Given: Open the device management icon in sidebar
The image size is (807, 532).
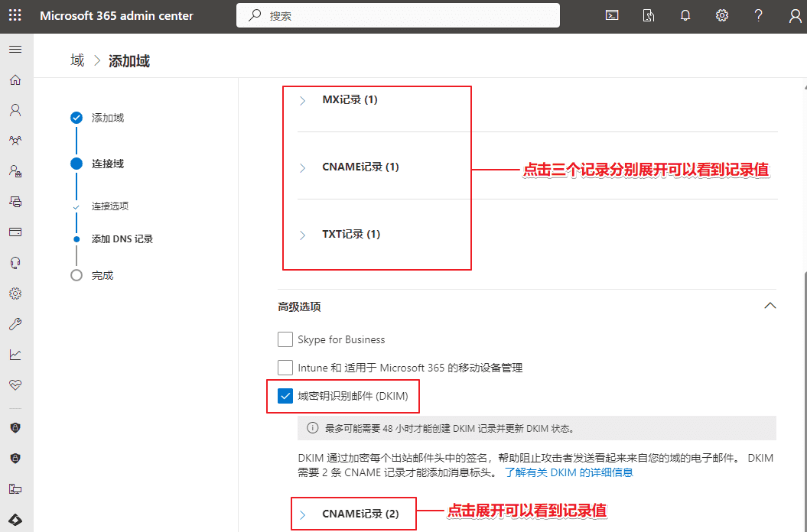Looking at the screenshot, I should pyautogui.click(x=15, y=488).
